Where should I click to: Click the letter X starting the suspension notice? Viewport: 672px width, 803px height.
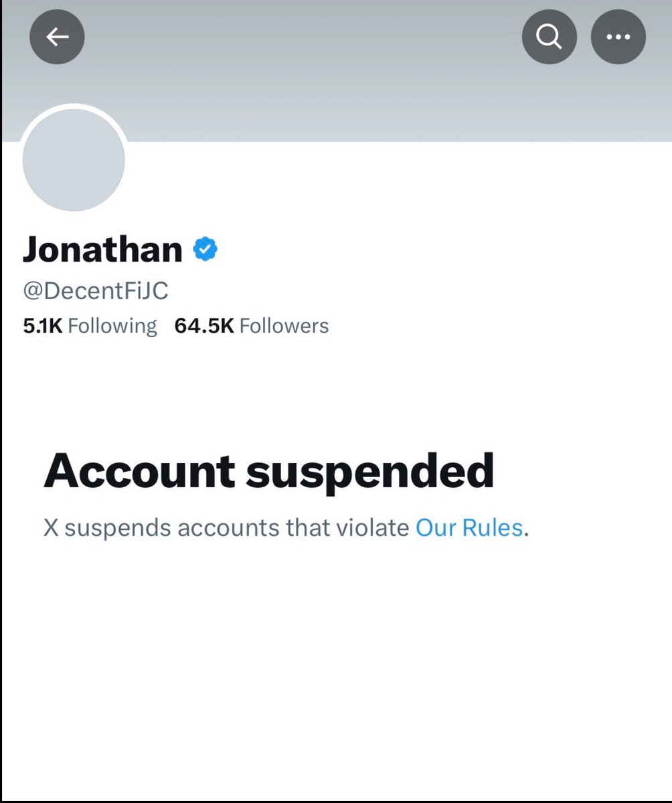(51, 528)
